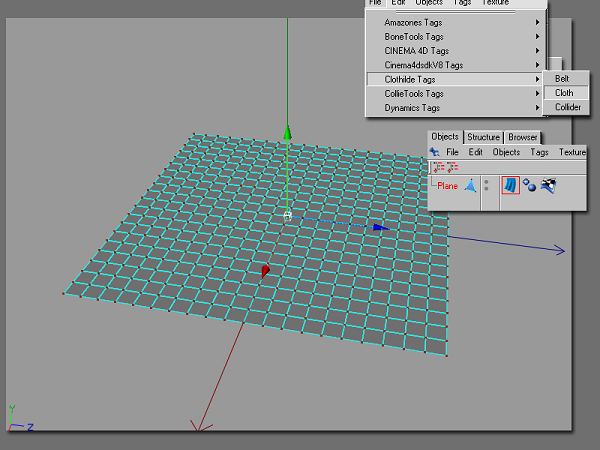Image resolution: width=600 pixels, height=450 pixels.
Task: Click the second red hierarchy tree icon
Action: (x=452, y=167)
